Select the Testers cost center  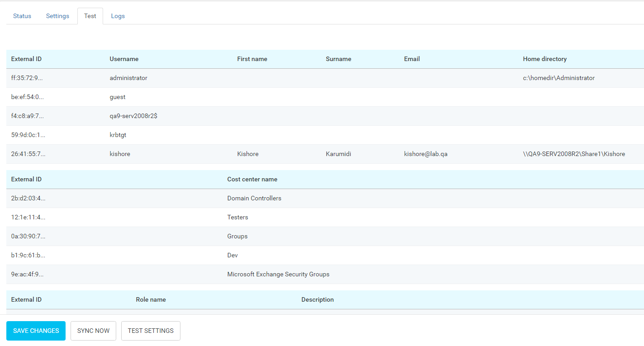(x=237, y=217)
